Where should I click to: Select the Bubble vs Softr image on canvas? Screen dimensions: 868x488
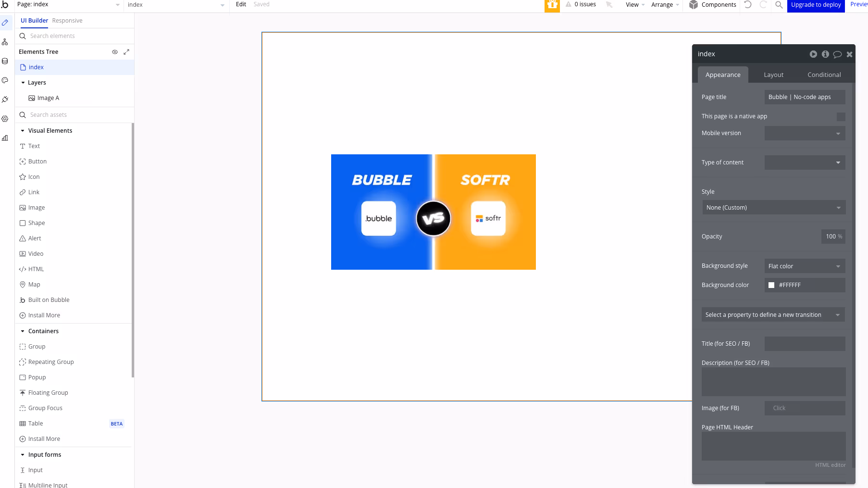click(434, 212)
